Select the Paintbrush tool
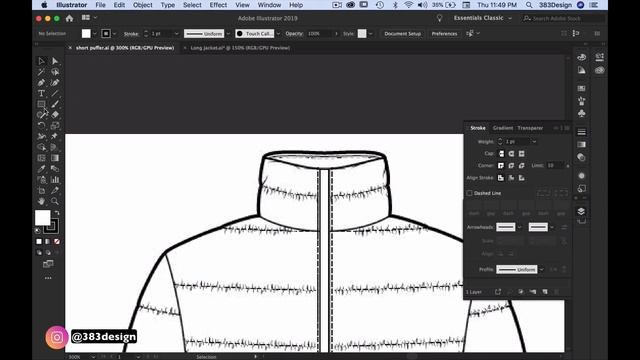 (55, 104)
